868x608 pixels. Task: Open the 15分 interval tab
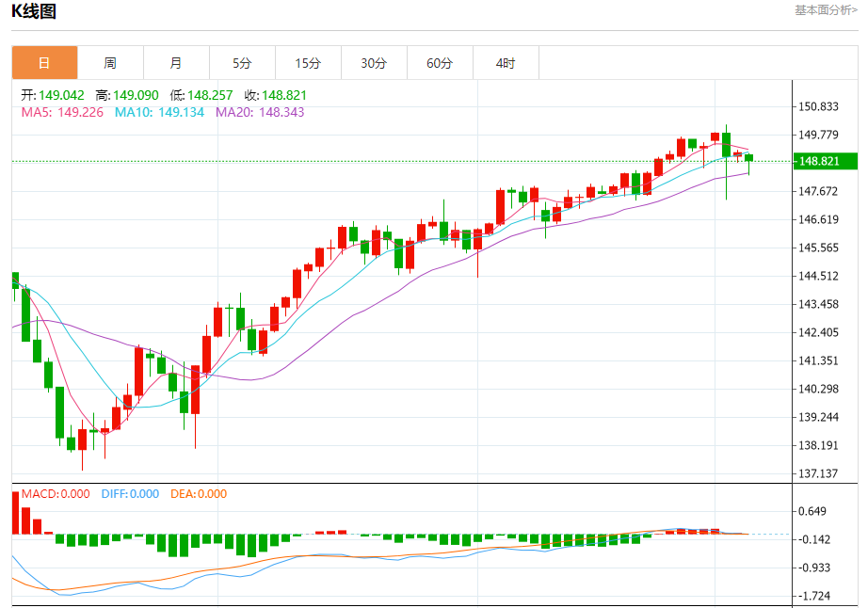pos(308,62)
